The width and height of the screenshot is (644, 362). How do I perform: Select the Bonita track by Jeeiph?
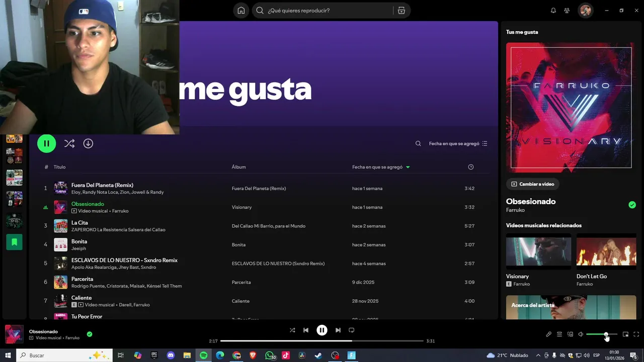pos(259,244)
